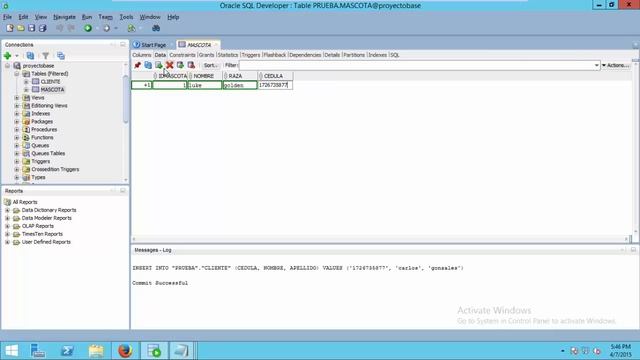Click the Save All toolbar icon
Image resolution: width=640 pixels, height=360 pixels.
[x=42, y=28]
